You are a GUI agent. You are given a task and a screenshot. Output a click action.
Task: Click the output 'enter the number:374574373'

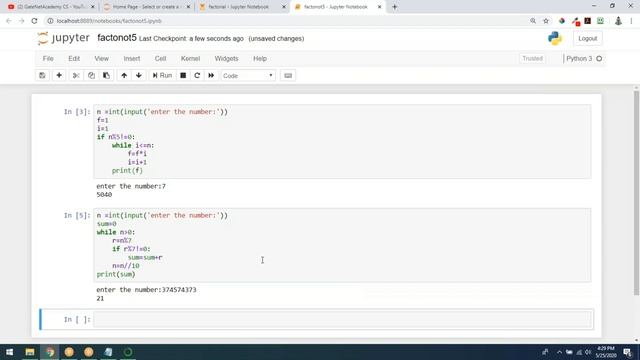[146, 290]
